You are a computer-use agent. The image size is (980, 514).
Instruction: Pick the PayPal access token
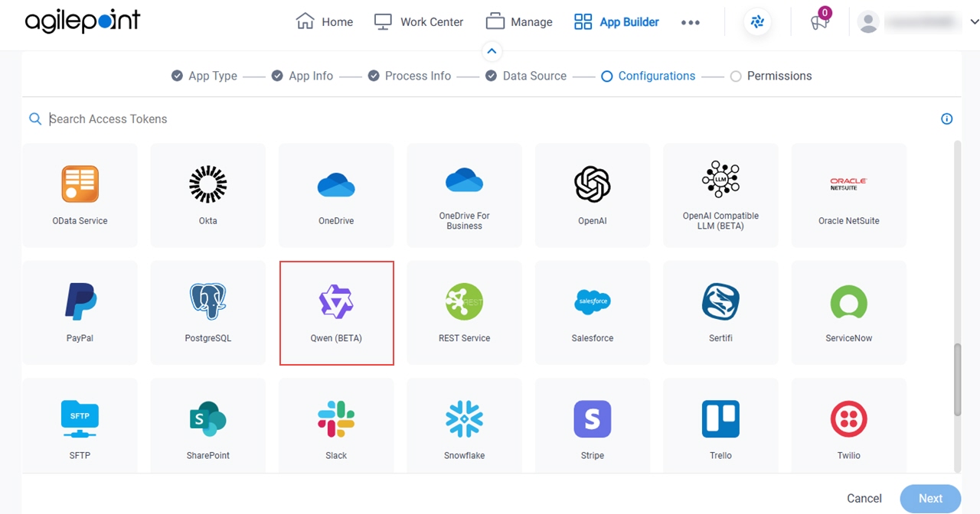pyautogui.click(x=80, y=313)
